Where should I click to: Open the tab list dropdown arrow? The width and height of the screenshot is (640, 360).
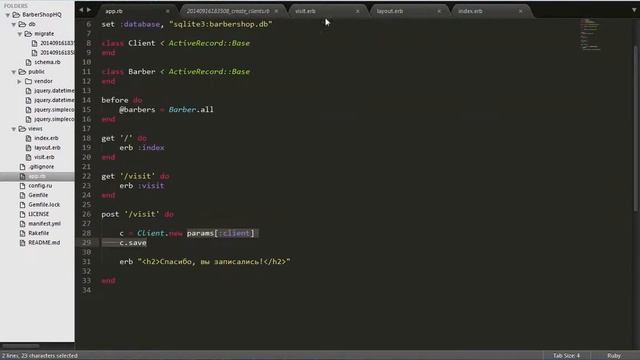[x=634, y=11]
